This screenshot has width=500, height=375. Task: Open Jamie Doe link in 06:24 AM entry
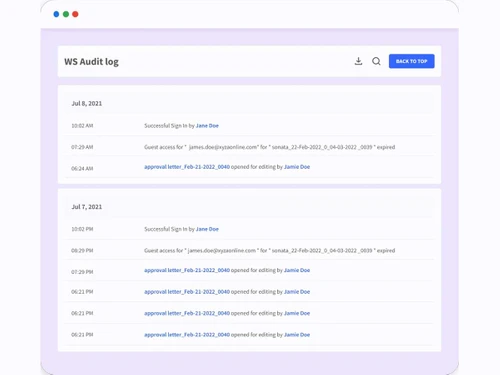tap(297, 167)
